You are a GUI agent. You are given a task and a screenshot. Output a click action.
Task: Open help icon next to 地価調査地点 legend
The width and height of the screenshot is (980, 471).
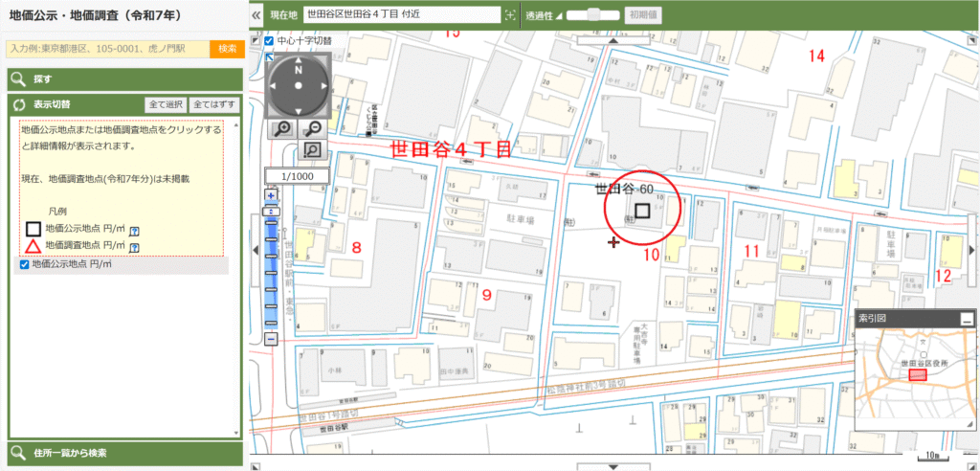click(x=135, y=247)
